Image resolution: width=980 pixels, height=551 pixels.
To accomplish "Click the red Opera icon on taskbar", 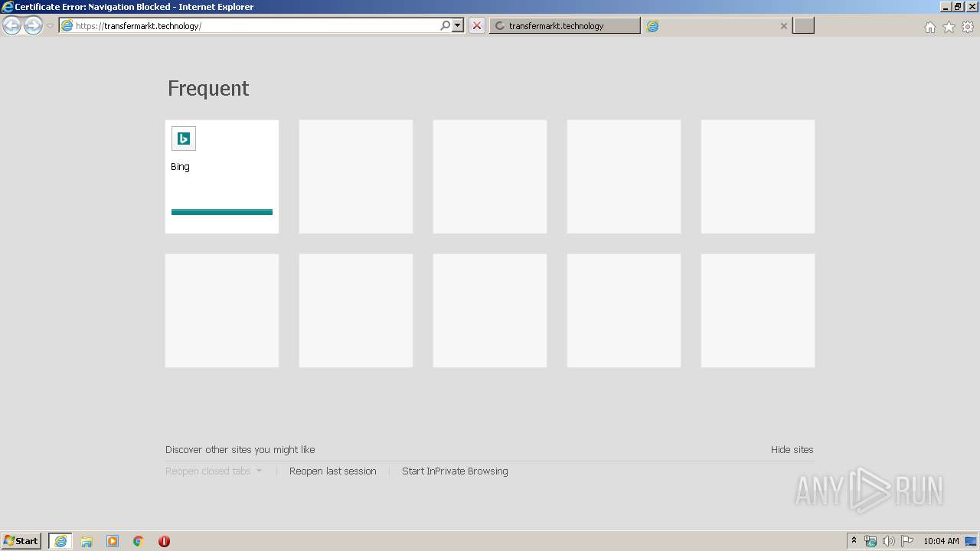I will click(x=164, y=541).
